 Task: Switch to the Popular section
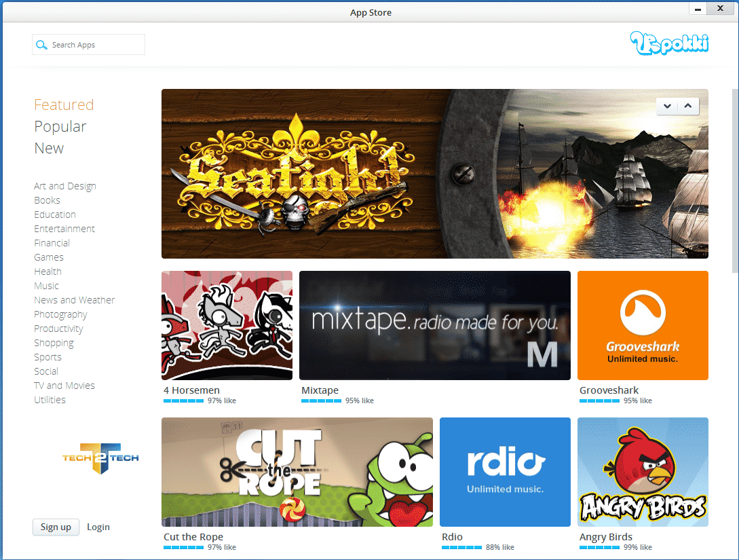point(60,126)
